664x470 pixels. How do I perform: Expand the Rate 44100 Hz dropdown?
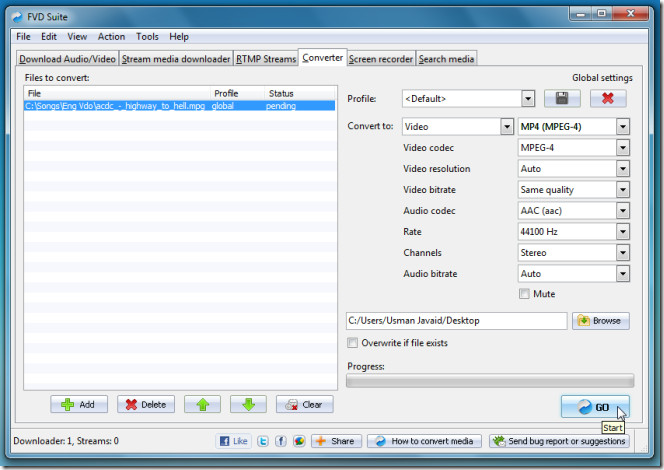click(x=622, y=232)
